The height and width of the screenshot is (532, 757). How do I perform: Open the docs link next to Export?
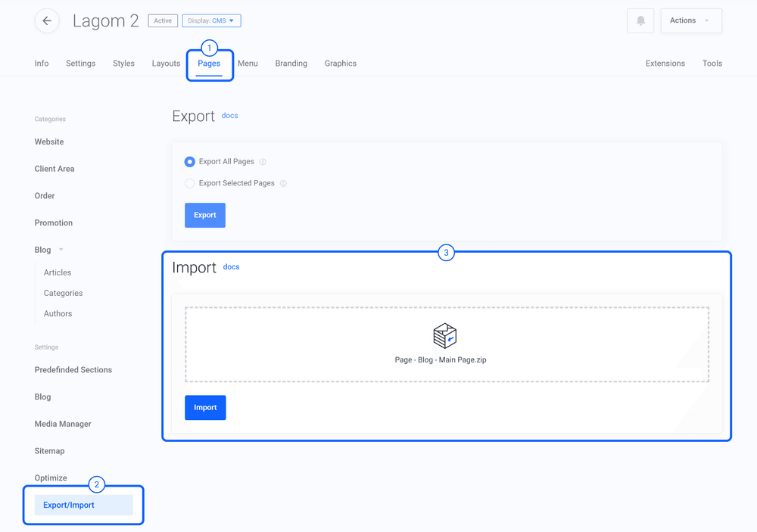coord(229,115)
